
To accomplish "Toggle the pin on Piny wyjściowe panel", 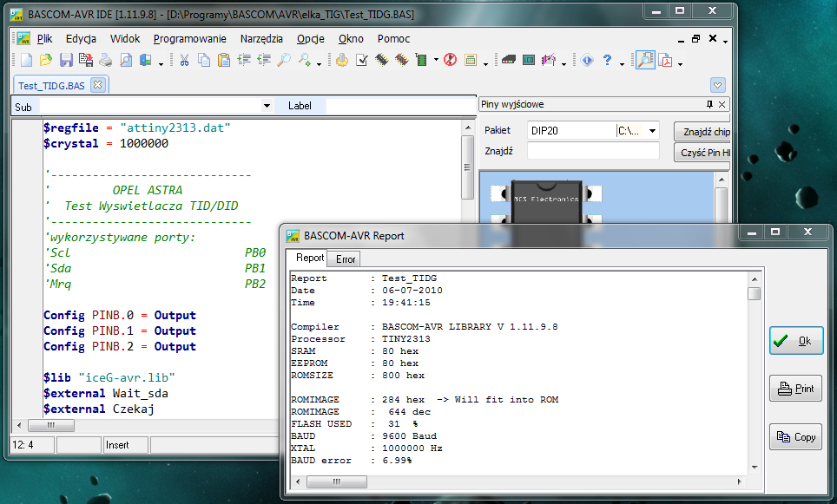I will coord(709,105).
